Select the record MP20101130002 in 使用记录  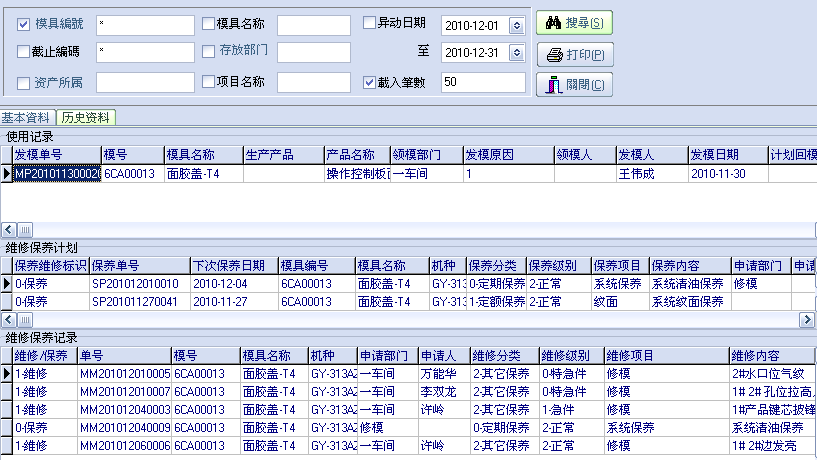[56, 173]
